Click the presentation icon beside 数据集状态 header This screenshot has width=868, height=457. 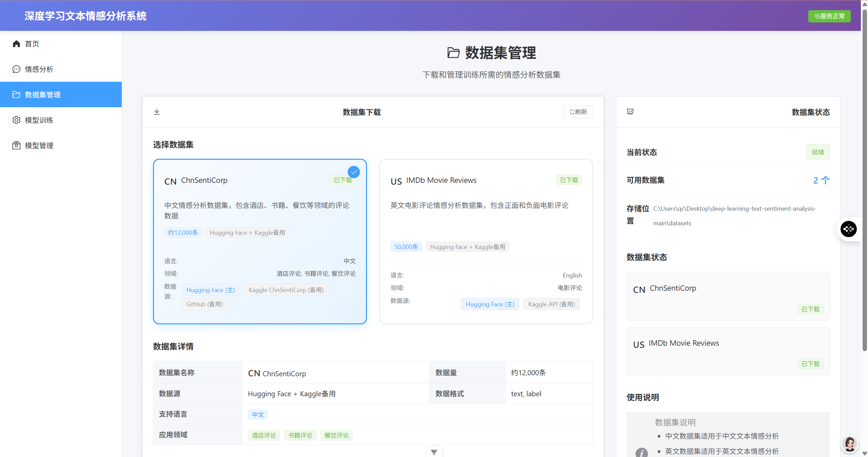(630, 112)
